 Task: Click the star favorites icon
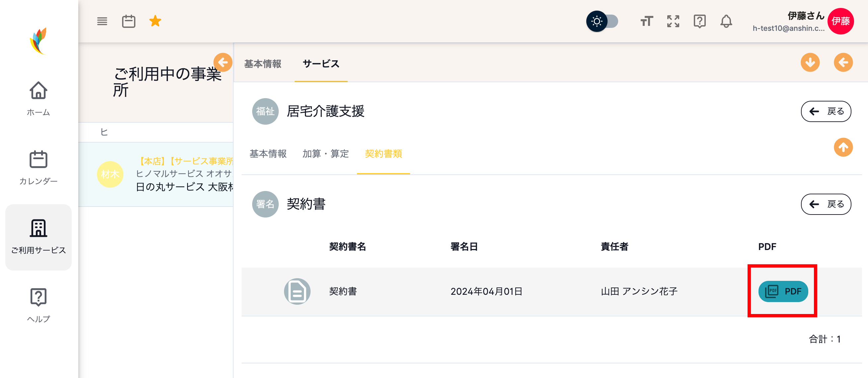point(155,21)
